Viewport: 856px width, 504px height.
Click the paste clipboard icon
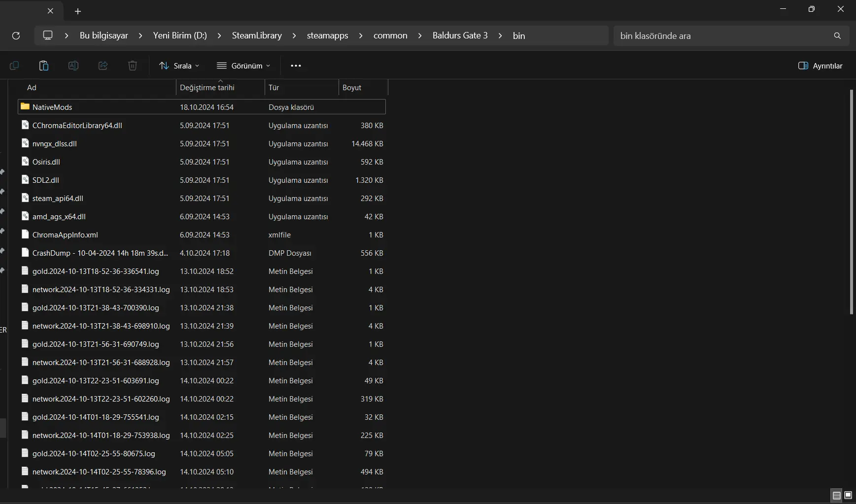44,66
